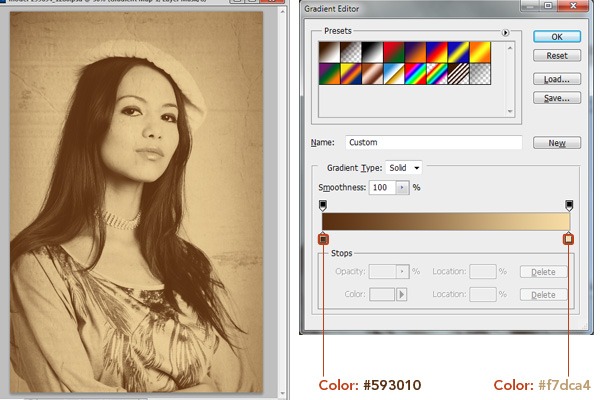
Task: Select the left opacity stop above gradient bar
Action: point(323,205)
